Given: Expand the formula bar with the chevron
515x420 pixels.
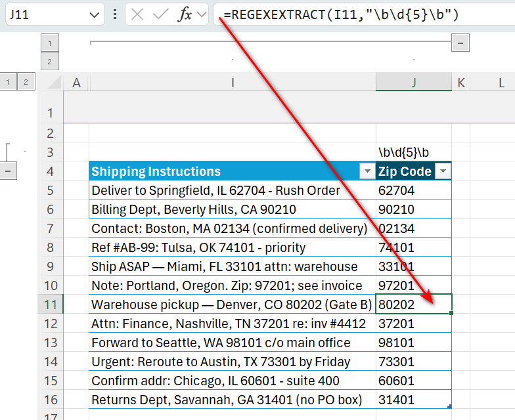Looking at the screenshot, I should [202, 14].
